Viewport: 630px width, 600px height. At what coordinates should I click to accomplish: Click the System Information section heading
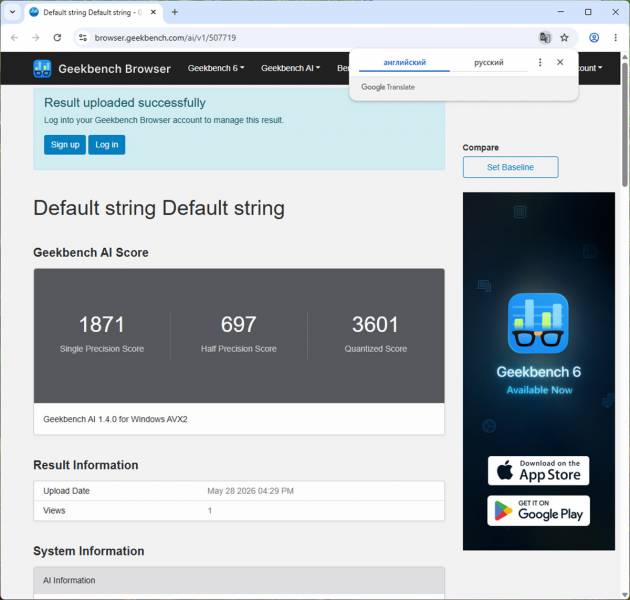pyautogui.click(x=89, y=551)
